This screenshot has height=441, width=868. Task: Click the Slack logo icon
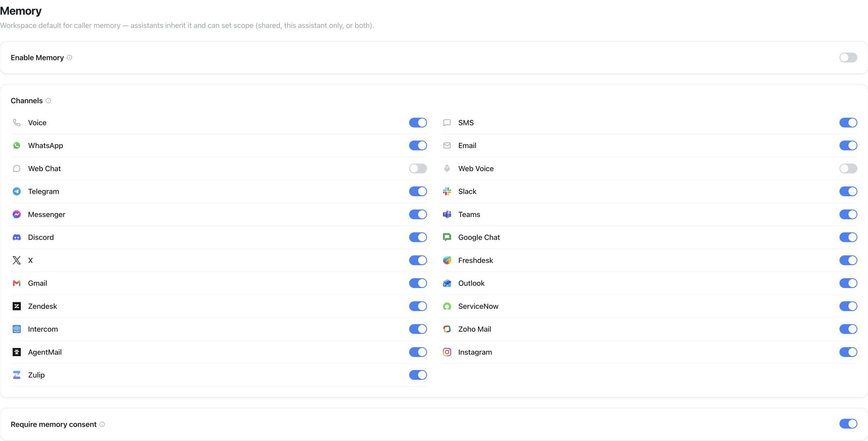tap(447, 191)
